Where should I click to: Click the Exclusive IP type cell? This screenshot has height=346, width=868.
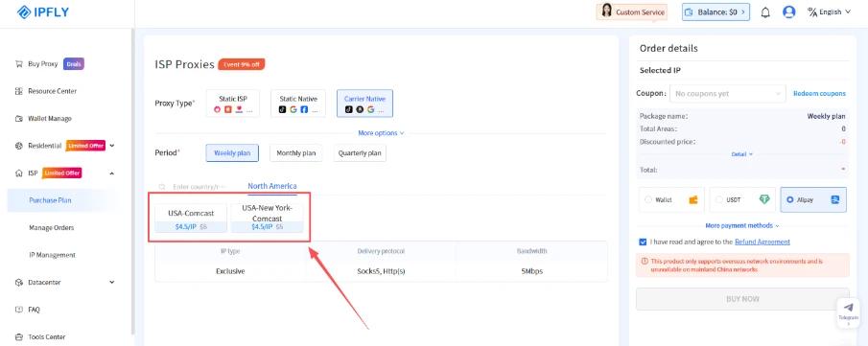click(230, 271)
